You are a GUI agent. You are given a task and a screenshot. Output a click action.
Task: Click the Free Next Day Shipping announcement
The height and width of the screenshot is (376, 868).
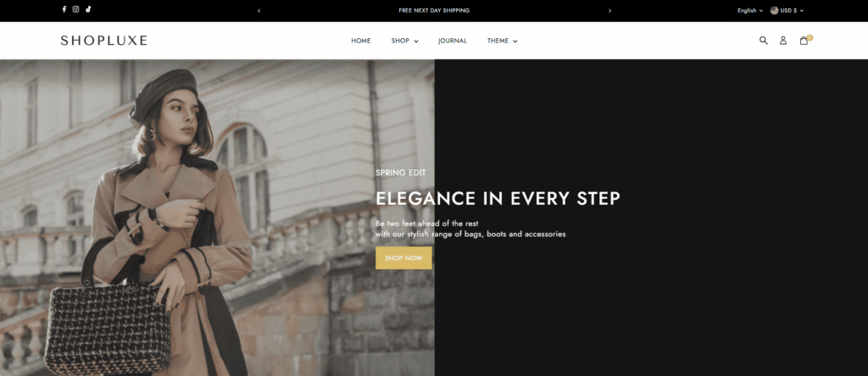[x=434, y=10]
